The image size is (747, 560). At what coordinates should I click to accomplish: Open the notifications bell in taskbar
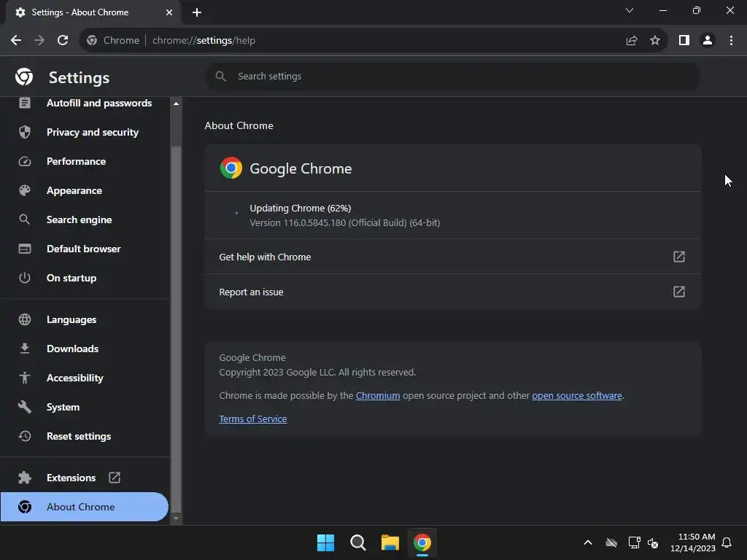(727, 542)
